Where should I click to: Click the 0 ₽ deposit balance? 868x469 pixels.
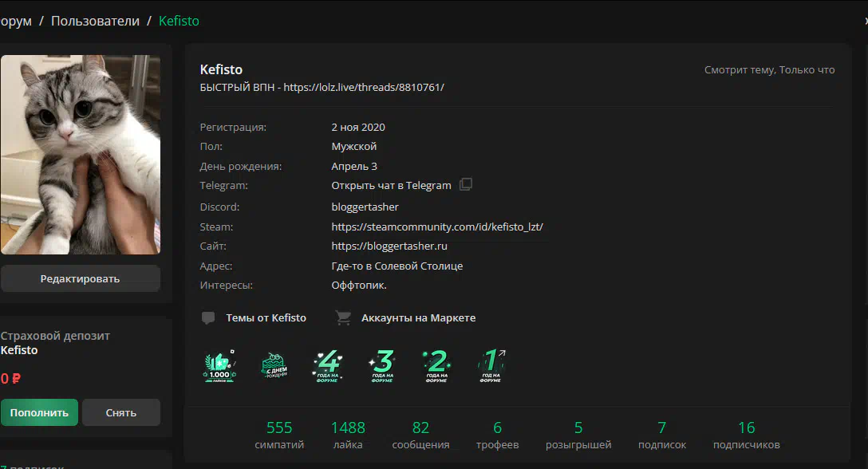click(10, 379)
